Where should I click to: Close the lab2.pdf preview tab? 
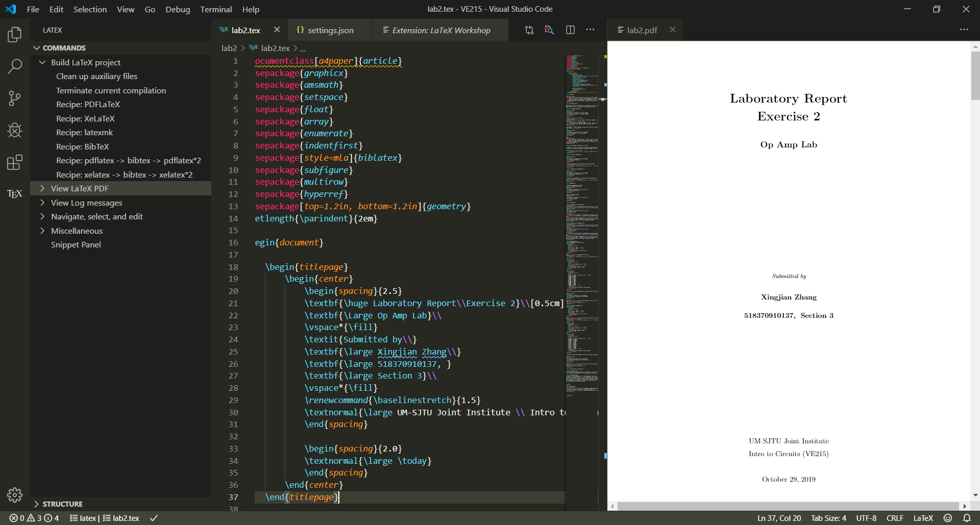672,30
